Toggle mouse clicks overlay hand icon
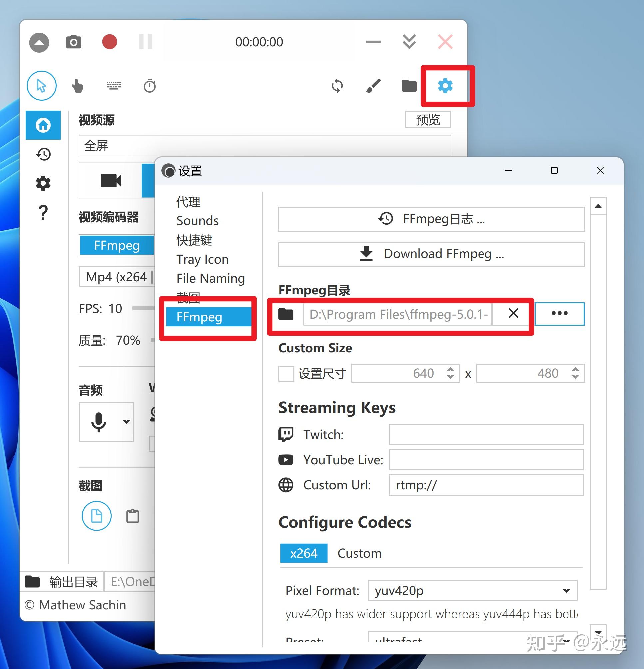 tap(78, 86)
